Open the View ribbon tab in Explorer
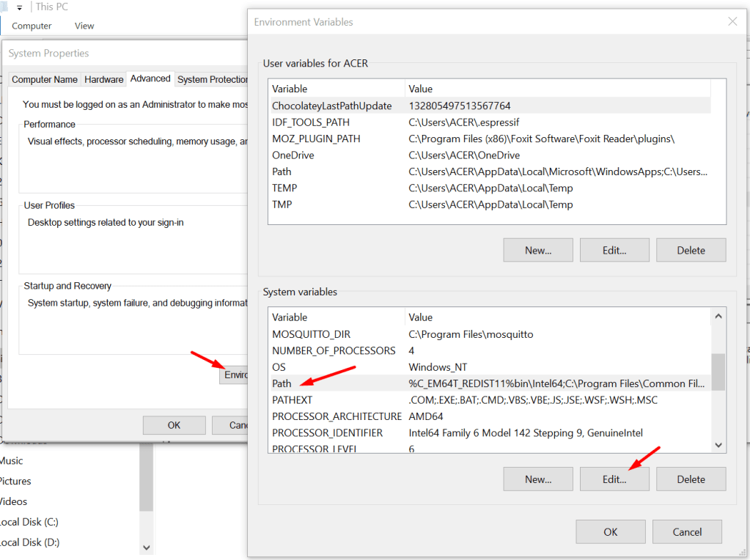 pyautogui.click(x=84, y=26)
